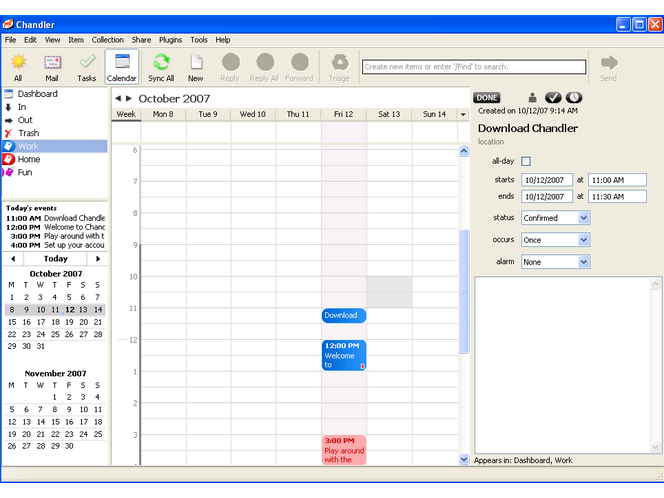Select the 3:00 PM Play around event

[x=344, y=450]
